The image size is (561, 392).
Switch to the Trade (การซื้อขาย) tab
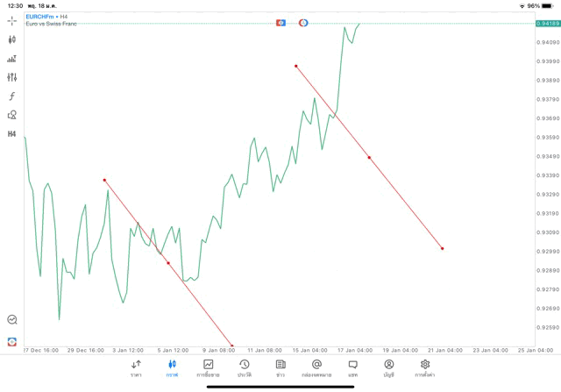[209, 368]
